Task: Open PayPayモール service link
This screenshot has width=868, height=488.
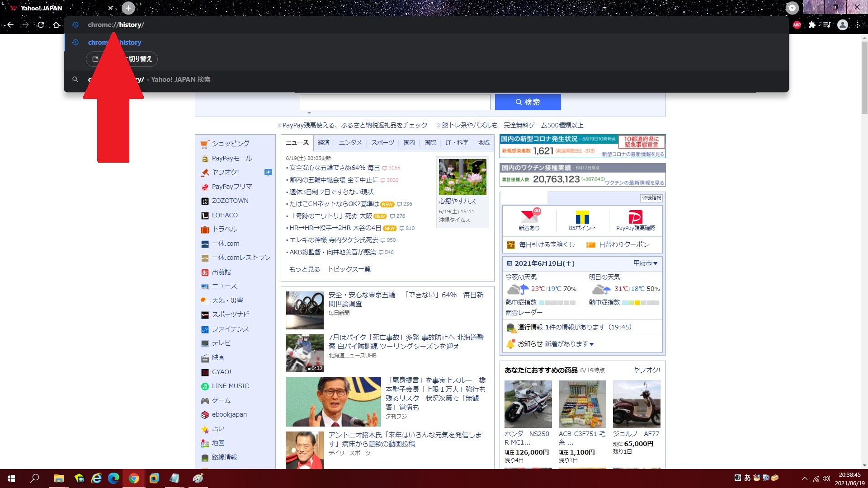Action: click(231, 158)
